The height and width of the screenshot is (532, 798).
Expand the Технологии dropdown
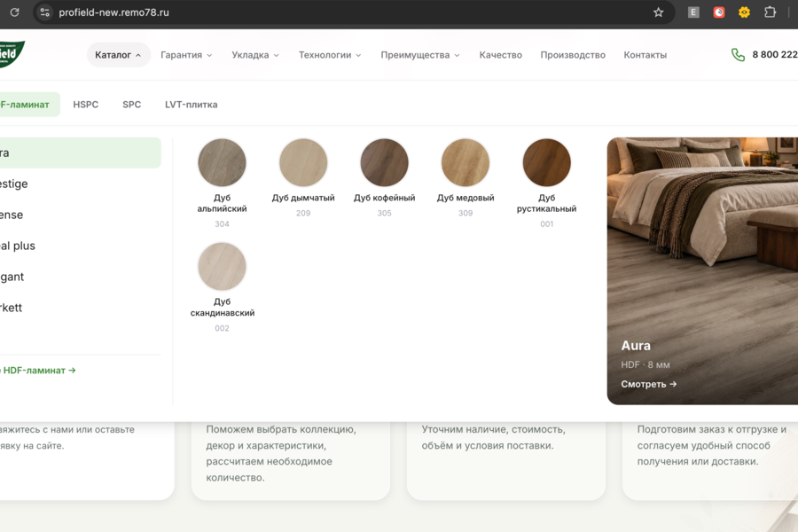[x=330, y=55]
